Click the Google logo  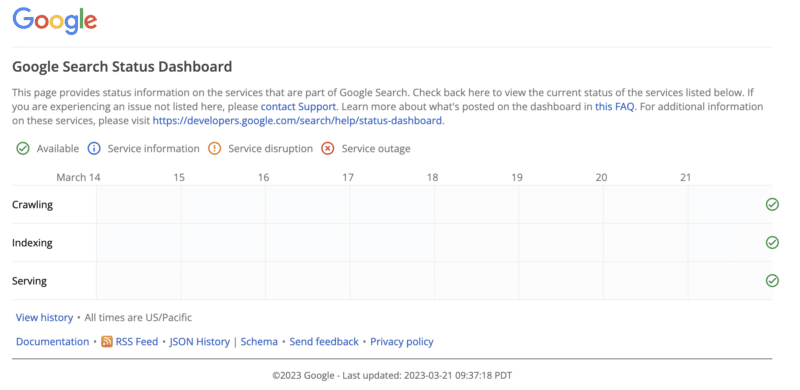(x=55, y=21)
